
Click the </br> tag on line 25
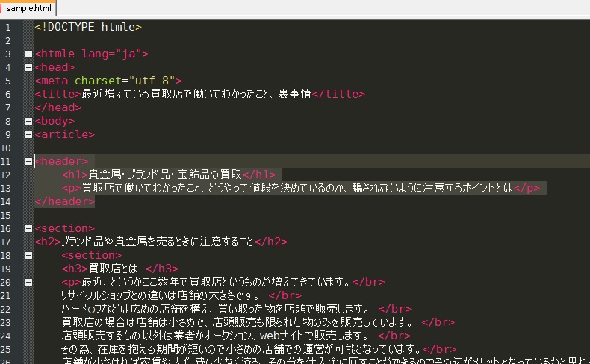click(439, 350)
